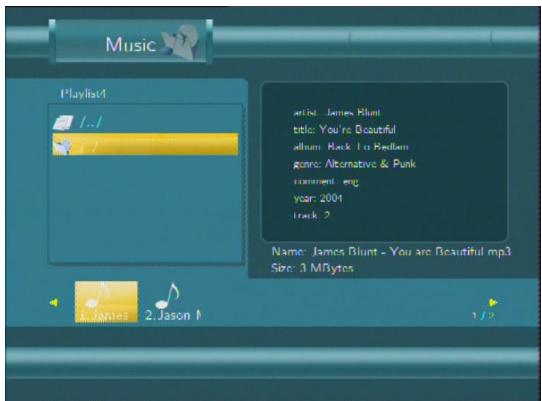Click the genre: Alternative & Punk line
The height and width of the screenshot is (401, 542).
click(x=354, y=164)
